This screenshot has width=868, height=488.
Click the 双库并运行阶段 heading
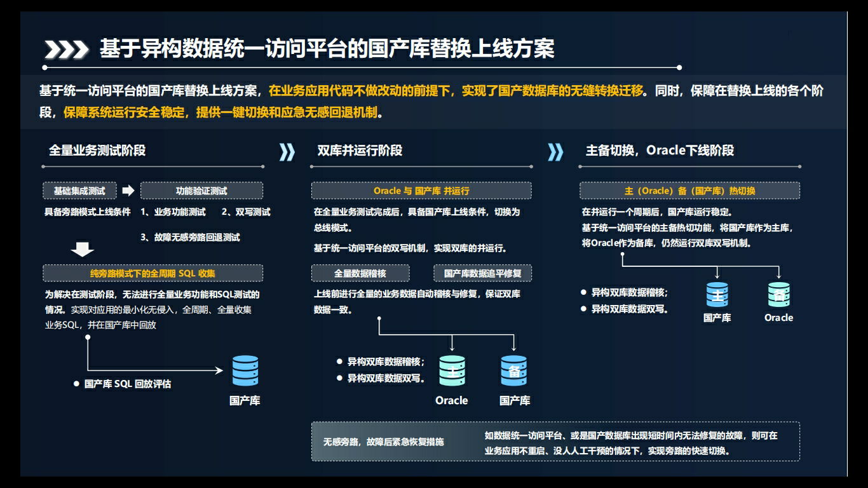tap(360, 151)
